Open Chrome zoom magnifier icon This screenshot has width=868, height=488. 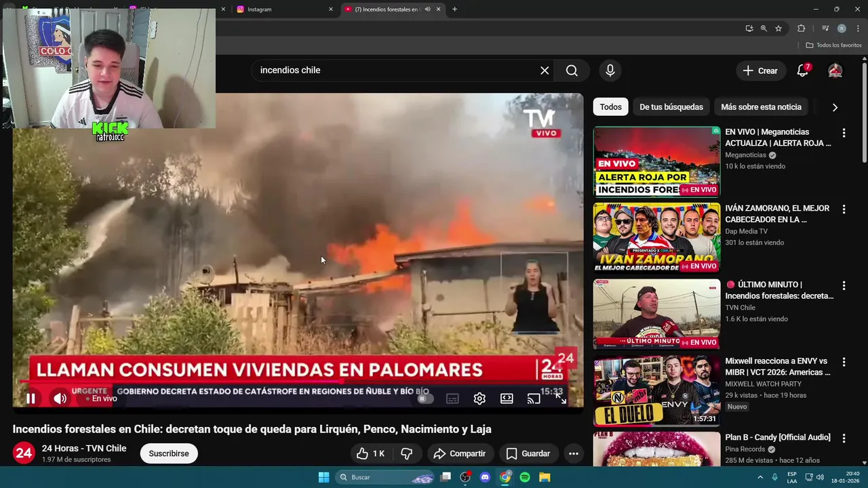click(764, 28)
